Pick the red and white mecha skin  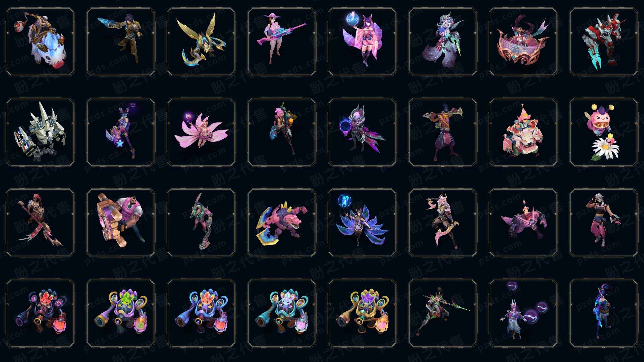pyautogui.click(x=604, y=42)
